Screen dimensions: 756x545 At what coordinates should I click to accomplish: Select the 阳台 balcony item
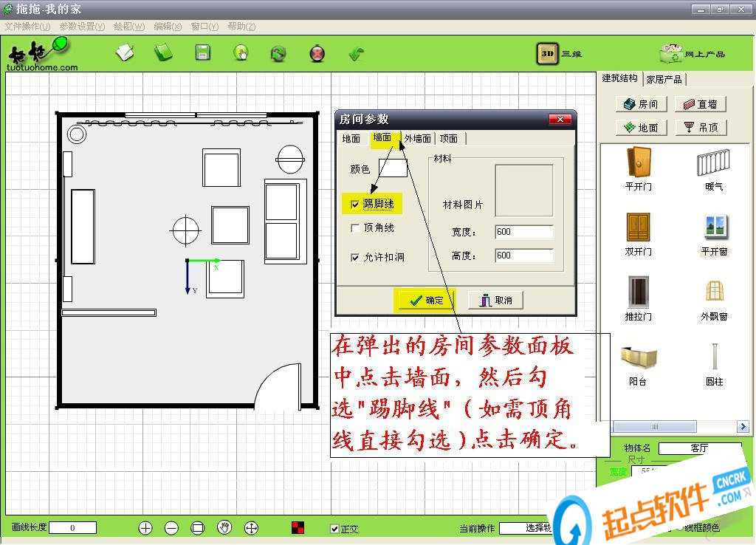point(639,366)
